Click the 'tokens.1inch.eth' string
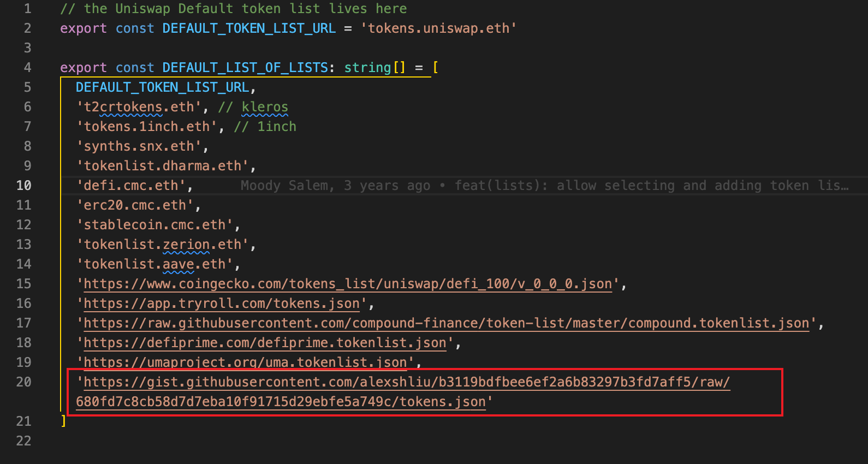This screenshot has height=464, width=868. (x=147, y=127)
